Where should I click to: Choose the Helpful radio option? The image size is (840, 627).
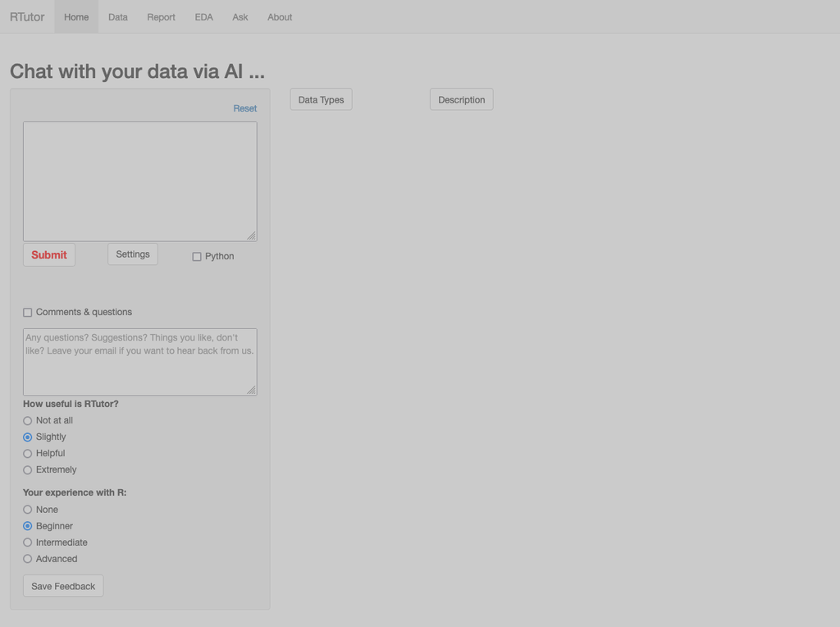coord(27,454)
